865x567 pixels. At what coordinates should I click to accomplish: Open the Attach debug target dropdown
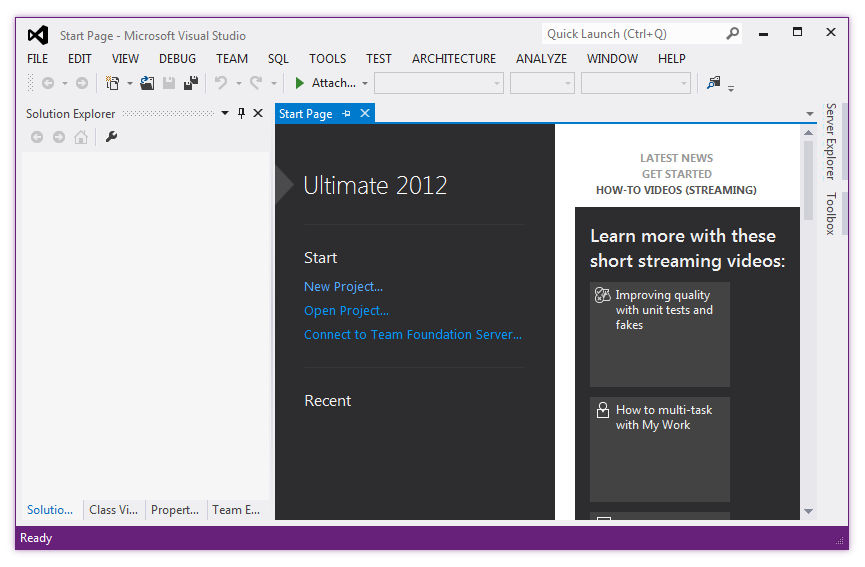click(365, 84)
